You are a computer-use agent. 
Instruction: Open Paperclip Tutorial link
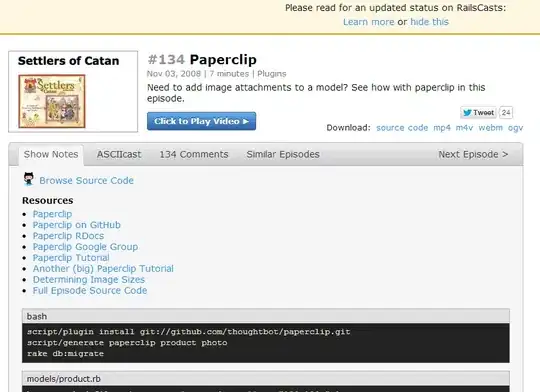pos(71,258)
